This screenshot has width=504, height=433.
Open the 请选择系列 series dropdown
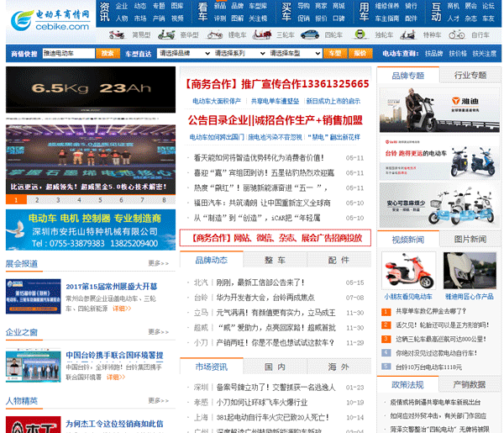point(239,54)
